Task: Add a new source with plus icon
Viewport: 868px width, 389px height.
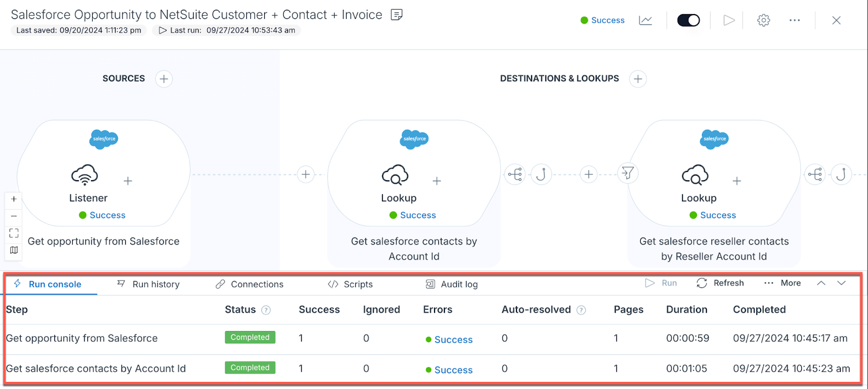Action: pos(164,79)
